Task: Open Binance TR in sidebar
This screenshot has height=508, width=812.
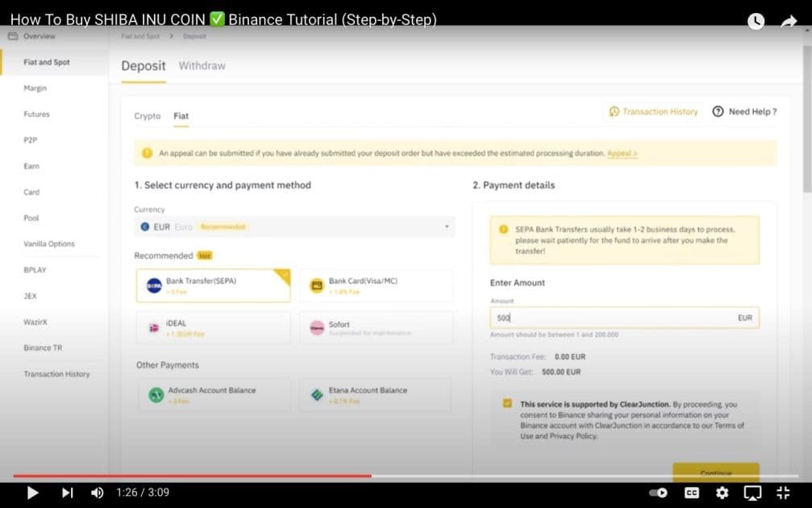Action: coord(43,348)
